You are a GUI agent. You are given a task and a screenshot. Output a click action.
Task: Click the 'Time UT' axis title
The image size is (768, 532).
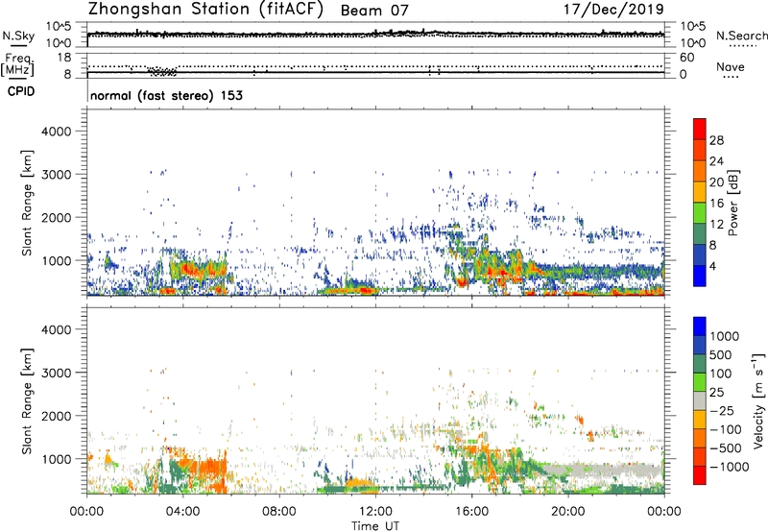coord(375,525)
